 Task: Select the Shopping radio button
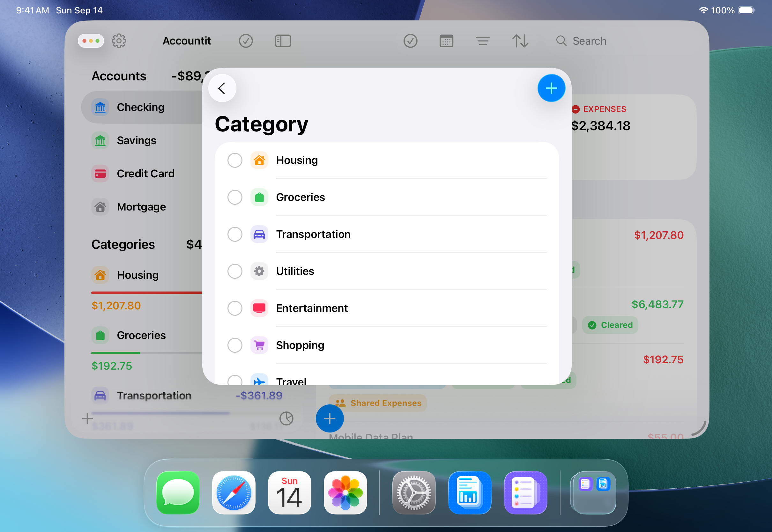(x=235, y=345)
